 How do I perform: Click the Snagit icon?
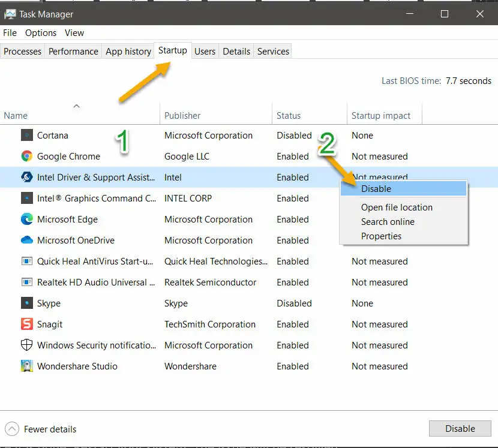[27, 324]
